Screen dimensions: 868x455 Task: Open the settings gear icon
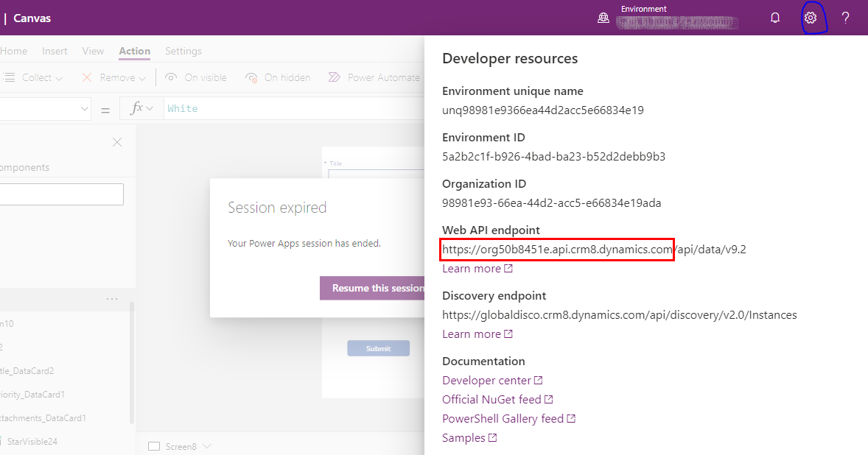click(x=811, y=18)
